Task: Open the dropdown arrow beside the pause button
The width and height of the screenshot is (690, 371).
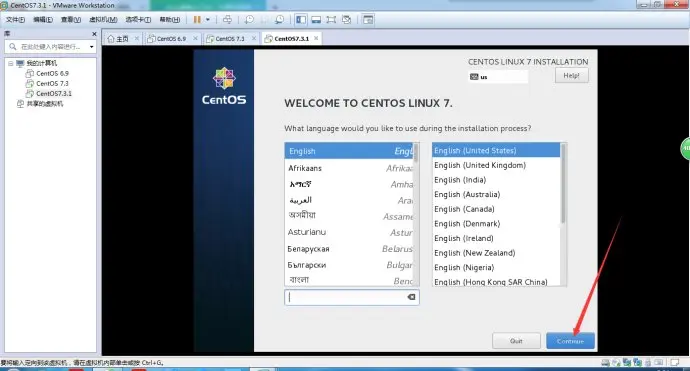Action: (208, 19)
